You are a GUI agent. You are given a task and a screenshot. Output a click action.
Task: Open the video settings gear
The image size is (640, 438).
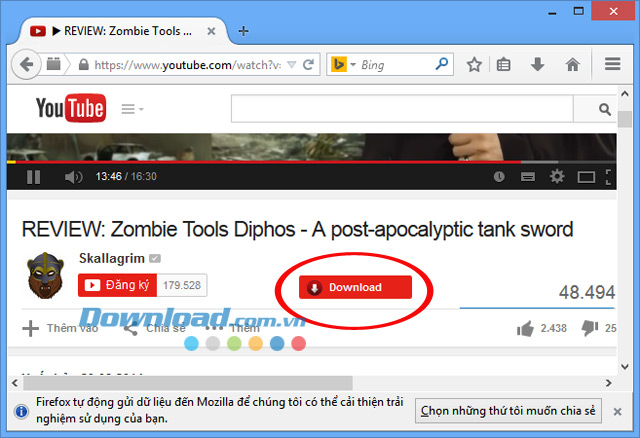[x=557, y=176]
